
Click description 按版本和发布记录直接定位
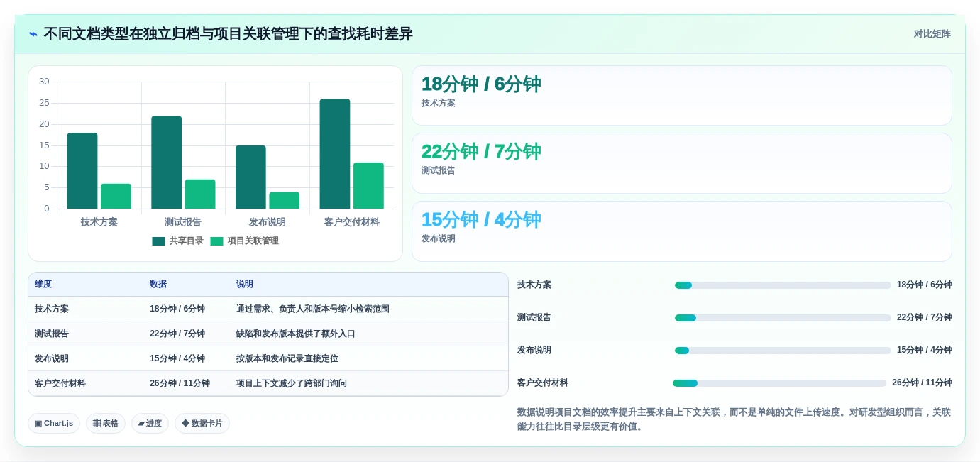coord(287,358)
